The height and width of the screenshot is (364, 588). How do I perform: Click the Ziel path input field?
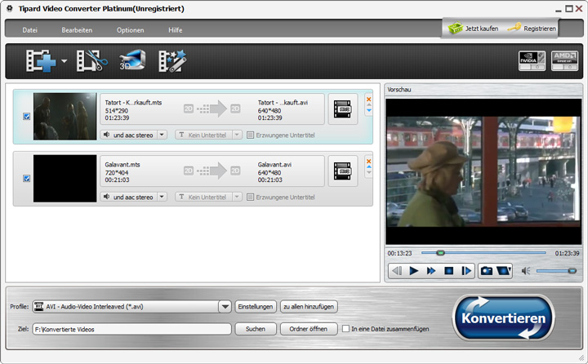(x=132, y=329)
